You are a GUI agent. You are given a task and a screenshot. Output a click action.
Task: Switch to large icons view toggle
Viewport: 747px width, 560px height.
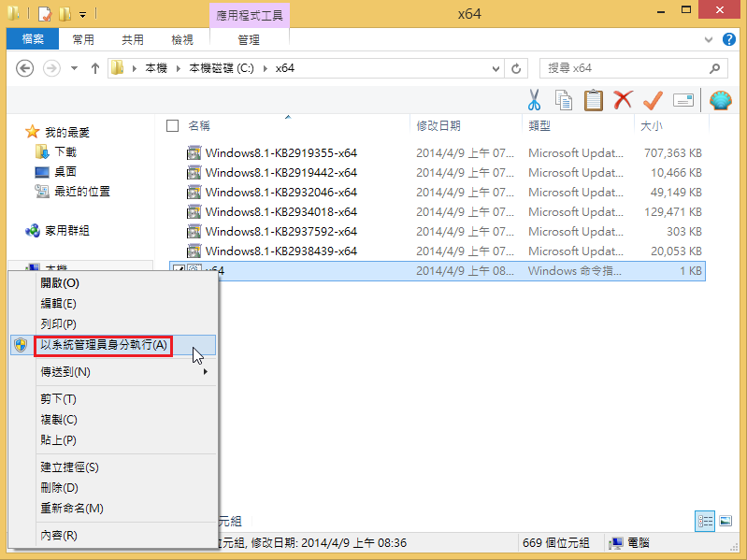(x=725, y=521)
